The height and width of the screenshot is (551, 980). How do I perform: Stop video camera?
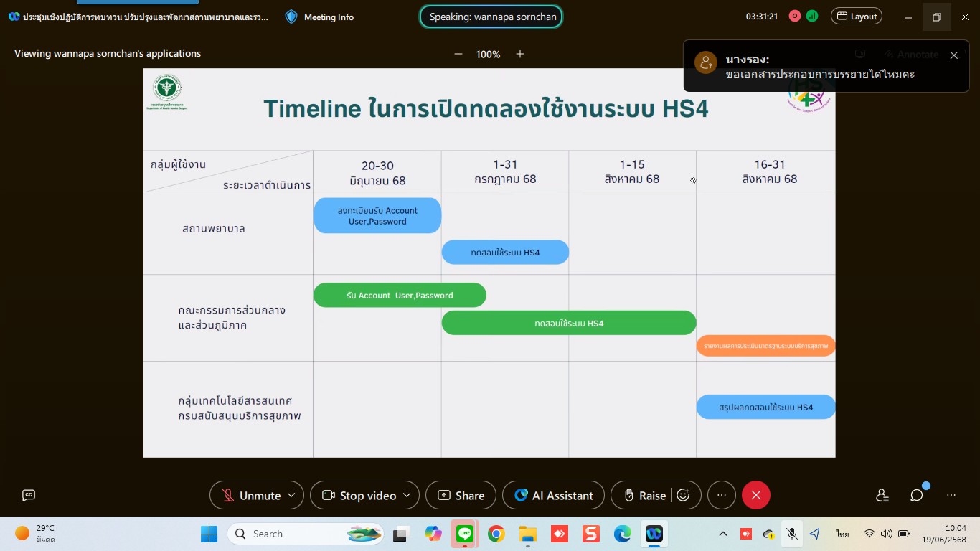click(x=359, y=495)
